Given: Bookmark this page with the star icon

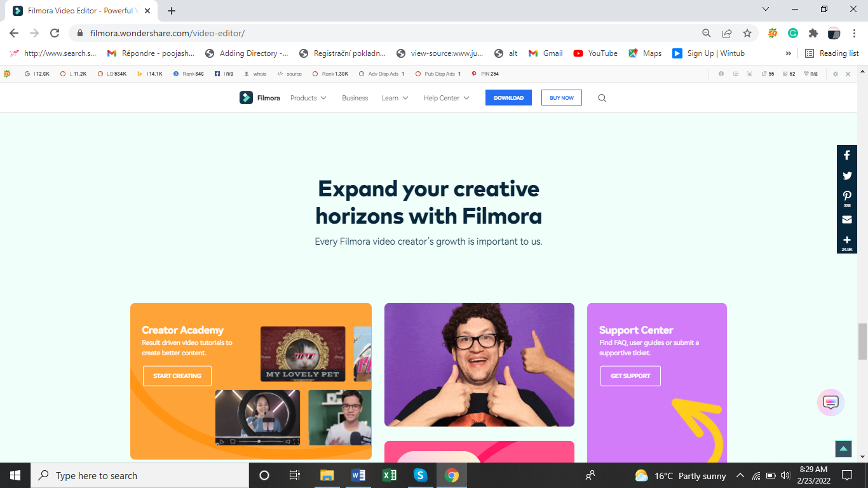Looking at the screenshot, I should 747,33.
